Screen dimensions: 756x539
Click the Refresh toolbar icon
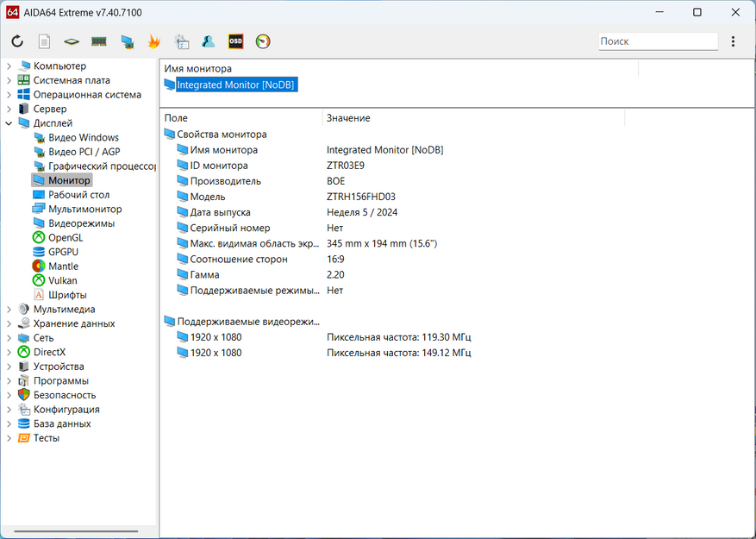tap(17, 41)
